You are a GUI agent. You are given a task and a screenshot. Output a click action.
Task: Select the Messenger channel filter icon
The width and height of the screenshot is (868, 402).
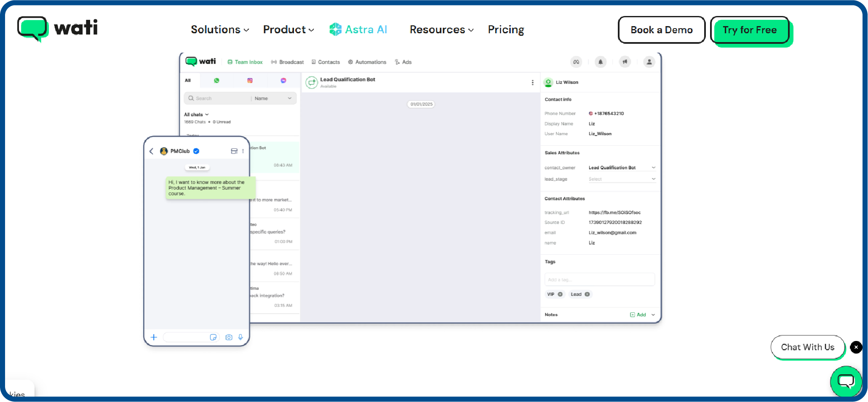point(283,80)
